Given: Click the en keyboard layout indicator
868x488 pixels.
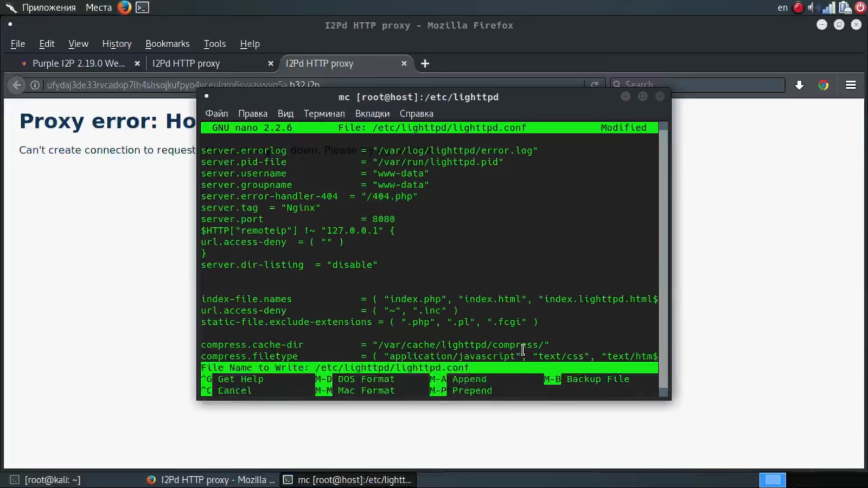Looking at the screenshot, I should (782, 8).
